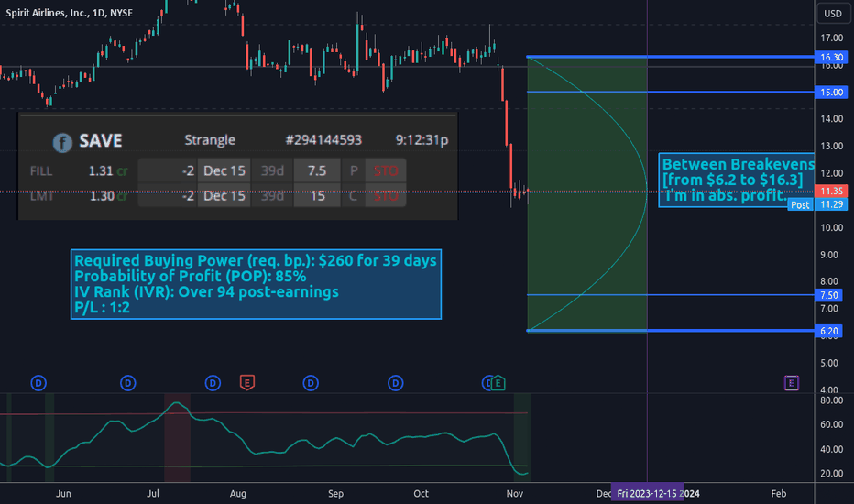This screenshot has height=504, width=854.
Task: Click the 17.00 price axis value
Action: [832, 38]
